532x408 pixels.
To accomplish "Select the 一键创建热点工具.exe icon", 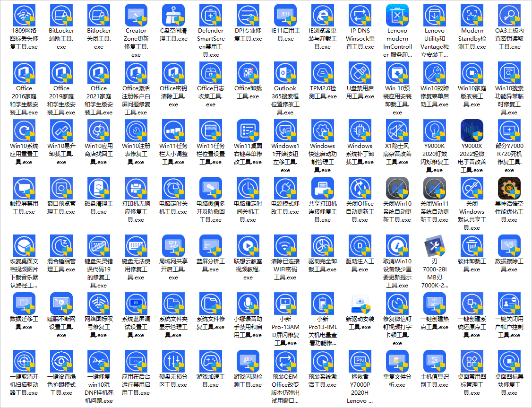I will coord(435,304).
